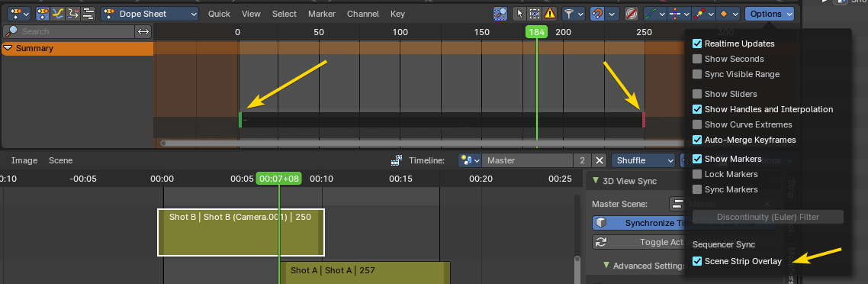Switch to the Nonlinear Animation editor icon
Screen dimensions: 868x284
pos(88,13)
